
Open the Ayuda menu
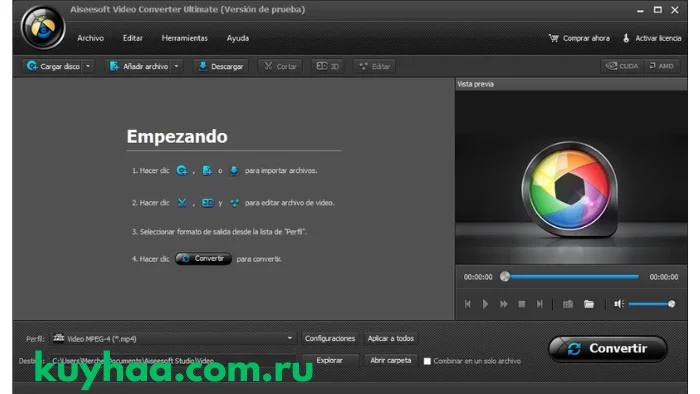[x=238, y=38]
